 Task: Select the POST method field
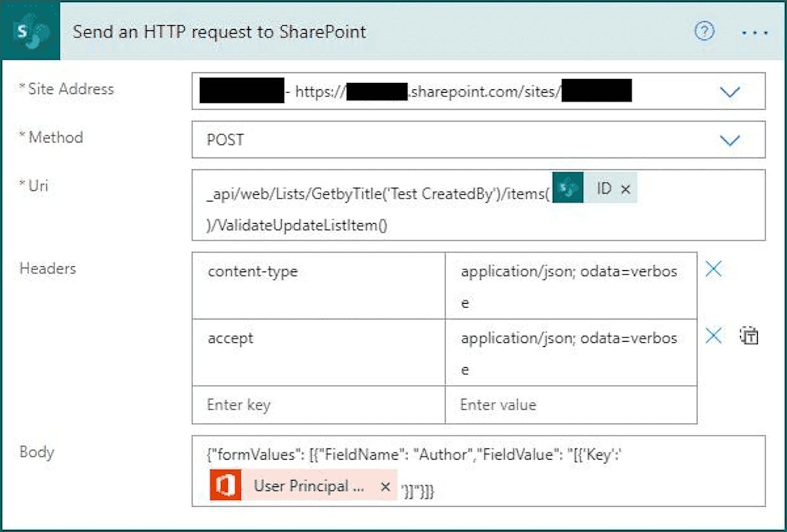click(479, 139)
